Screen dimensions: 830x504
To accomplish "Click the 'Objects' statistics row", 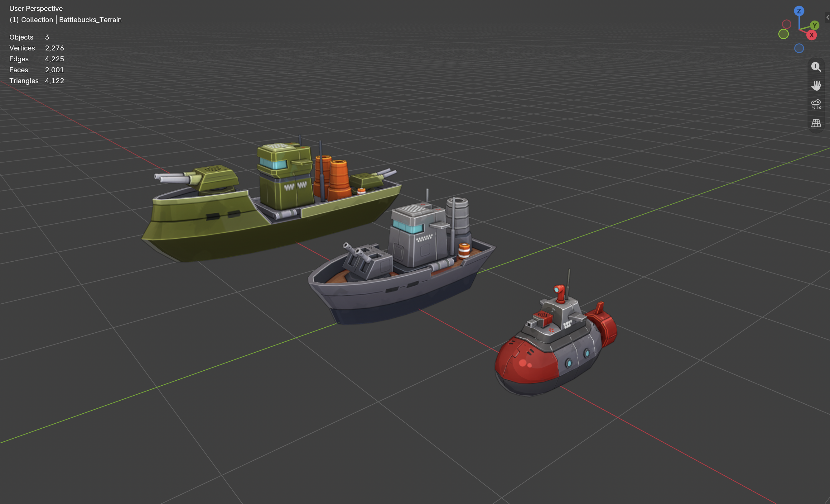I will 29,37.
